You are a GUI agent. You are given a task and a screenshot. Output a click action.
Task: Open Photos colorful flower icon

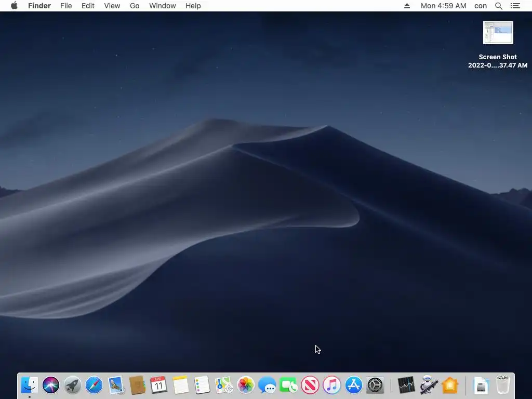point(245,385)
